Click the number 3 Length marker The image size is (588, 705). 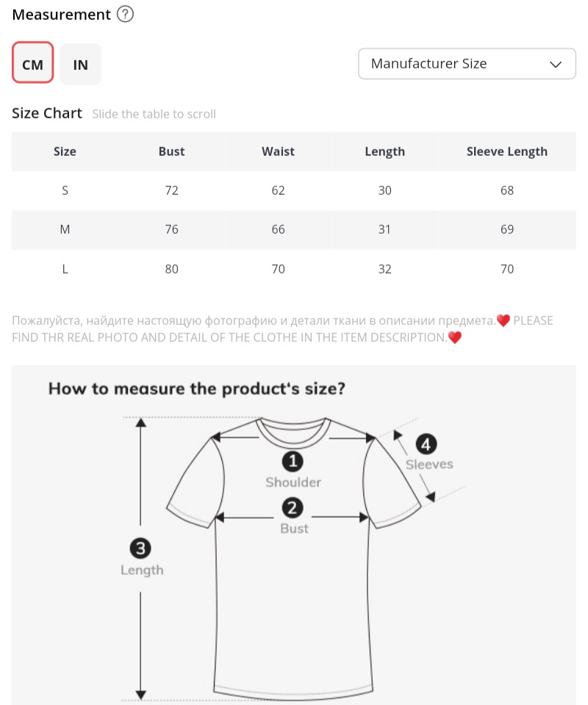pos(141,548)
